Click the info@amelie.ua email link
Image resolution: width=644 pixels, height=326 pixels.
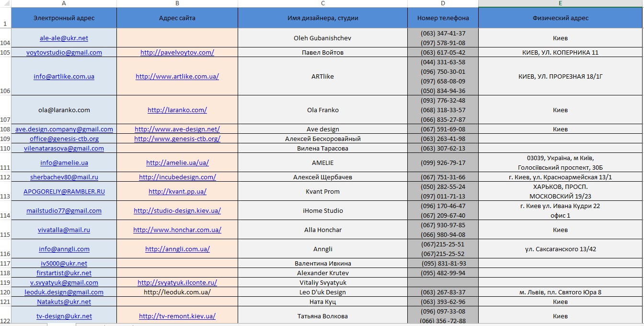click(x=64, y=163)
